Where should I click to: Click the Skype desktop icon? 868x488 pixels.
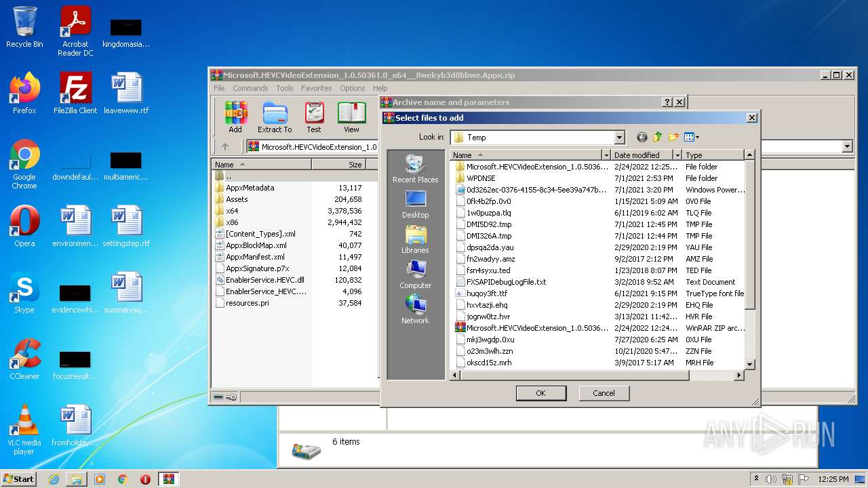(x=24, y=293)
